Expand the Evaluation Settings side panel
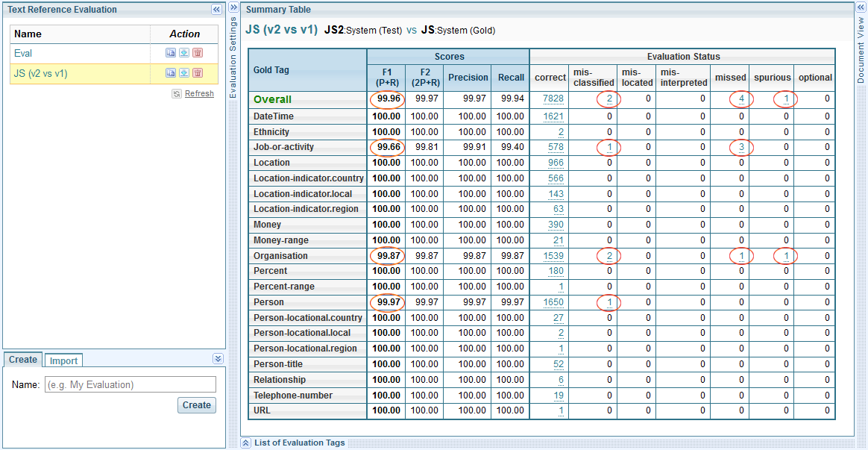This screenshot has width=868, height=450. [233, 6]
